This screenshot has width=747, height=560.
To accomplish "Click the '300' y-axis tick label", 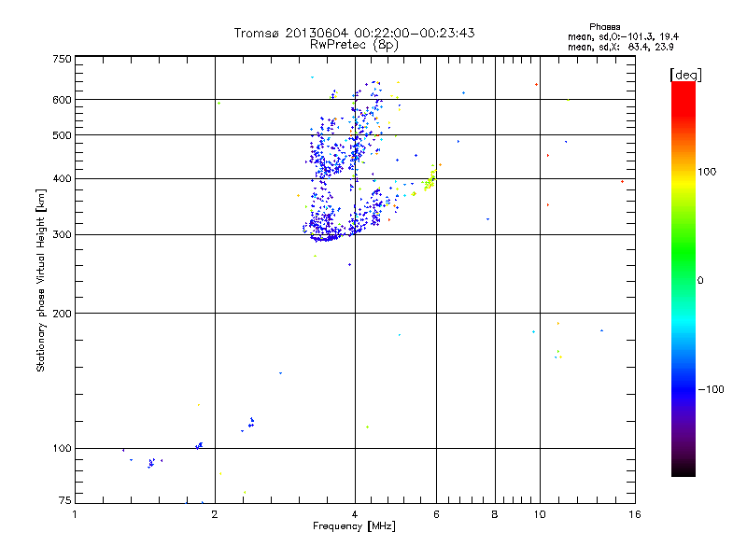I will pyautogui.click(x=62, y=235).
